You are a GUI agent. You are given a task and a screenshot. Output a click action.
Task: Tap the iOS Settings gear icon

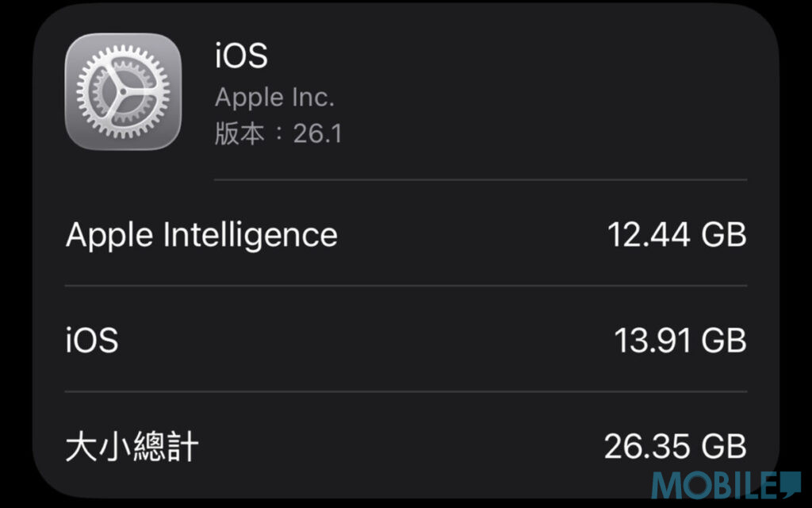(x=123, y=91)
